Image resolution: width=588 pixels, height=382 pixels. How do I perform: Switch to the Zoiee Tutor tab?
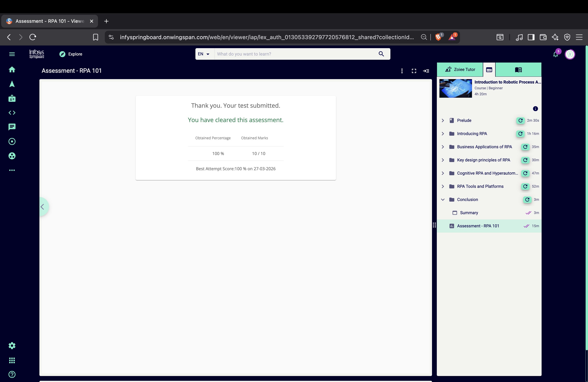pyautogui.click(x=460, y=70)
